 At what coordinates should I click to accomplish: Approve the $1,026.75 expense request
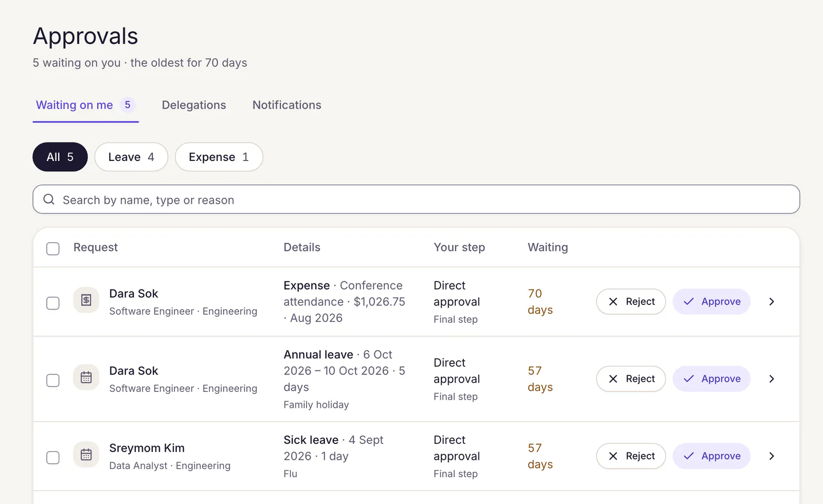coord(711,302)
